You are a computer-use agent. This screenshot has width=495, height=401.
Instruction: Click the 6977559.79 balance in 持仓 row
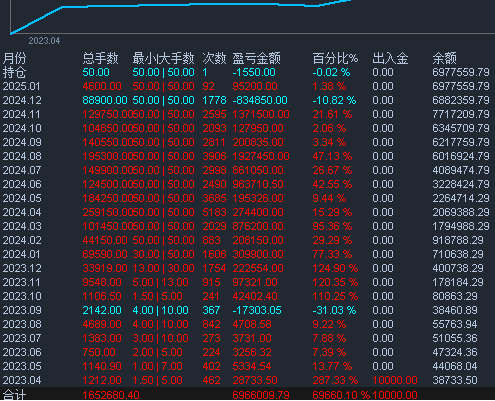point(461,72)
